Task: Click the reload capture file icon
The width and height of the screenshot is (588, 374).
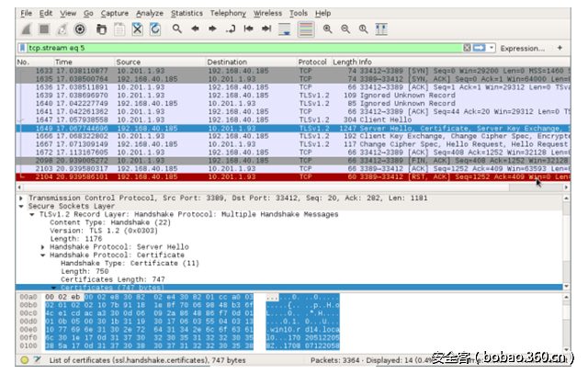Action: pyautogui.click(x=155, y=28)
